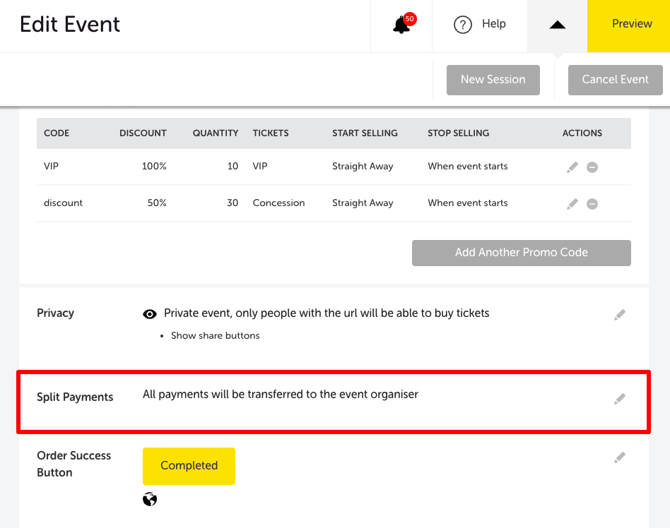Click the CODE column header

pyautogui.click(x=56, y=133)
